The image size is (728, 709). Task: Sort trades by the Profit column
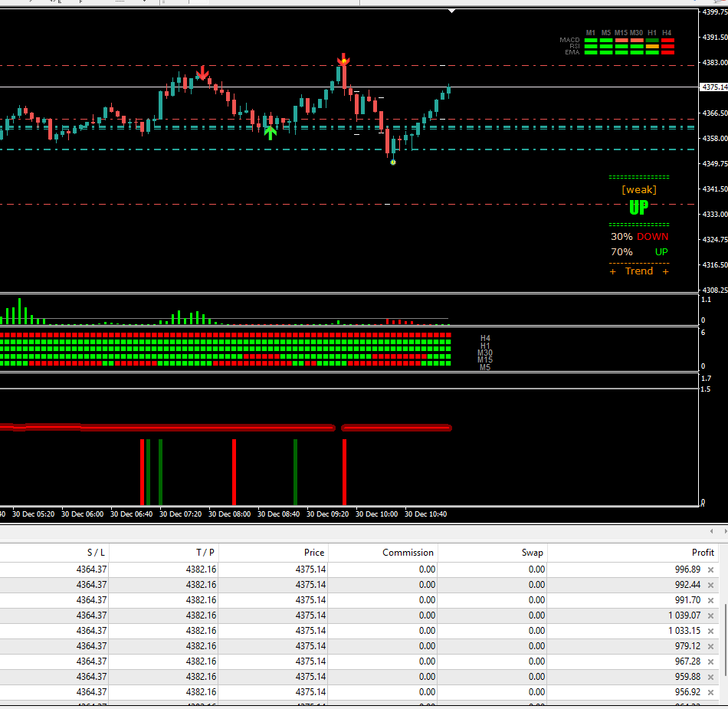[702, 552]
